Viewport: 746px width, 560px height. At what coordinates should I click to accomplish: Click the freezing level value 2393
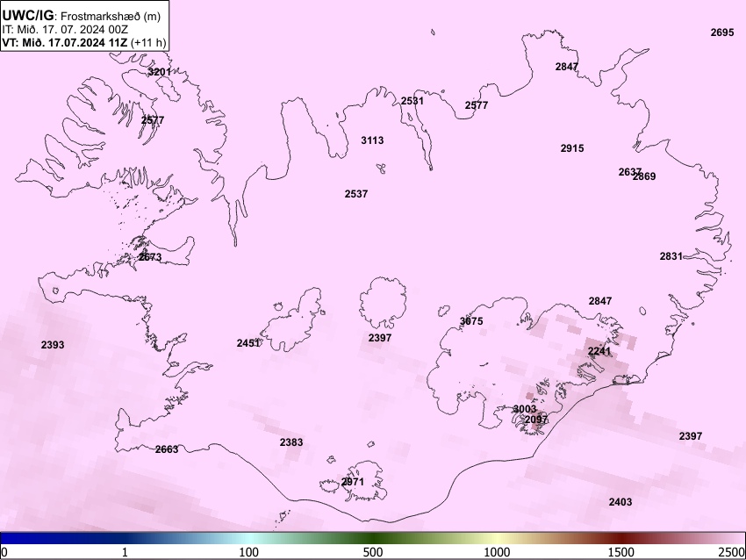click(x=53, y=345)
